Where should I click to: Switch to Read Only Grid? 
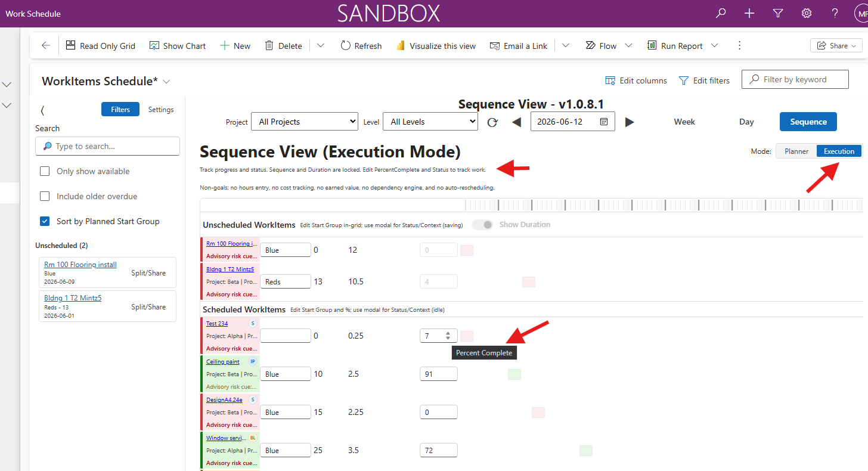[101, 46]
